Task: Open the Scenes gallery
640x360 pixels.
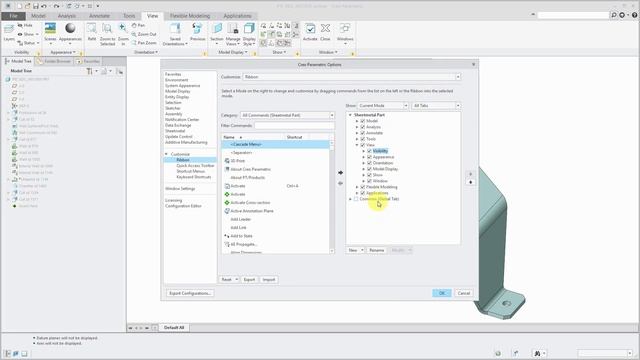Action: tap(50, 32)
